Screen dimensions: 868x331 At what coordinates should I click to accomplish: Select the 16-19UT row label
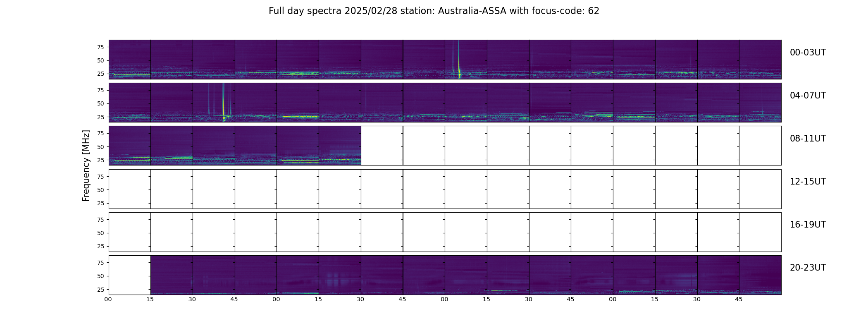pos(808,225)
